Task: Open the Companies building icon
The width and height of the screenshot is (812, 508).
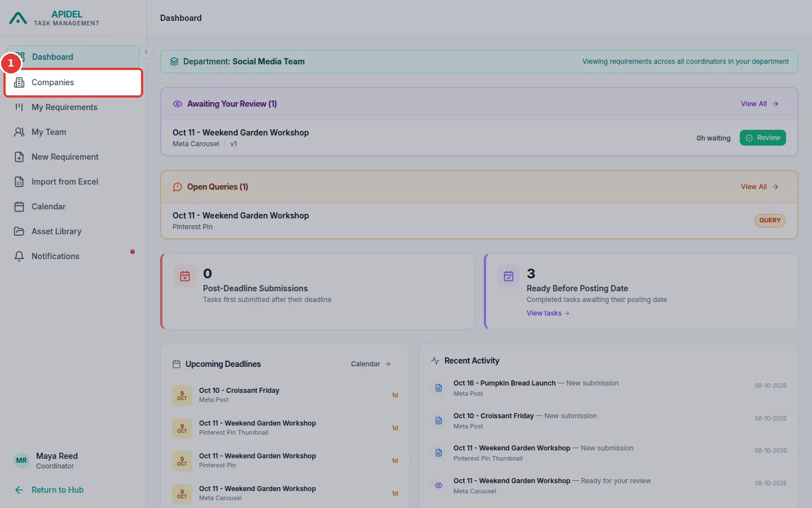Action: pyautogui.click(x=19, y=82)
